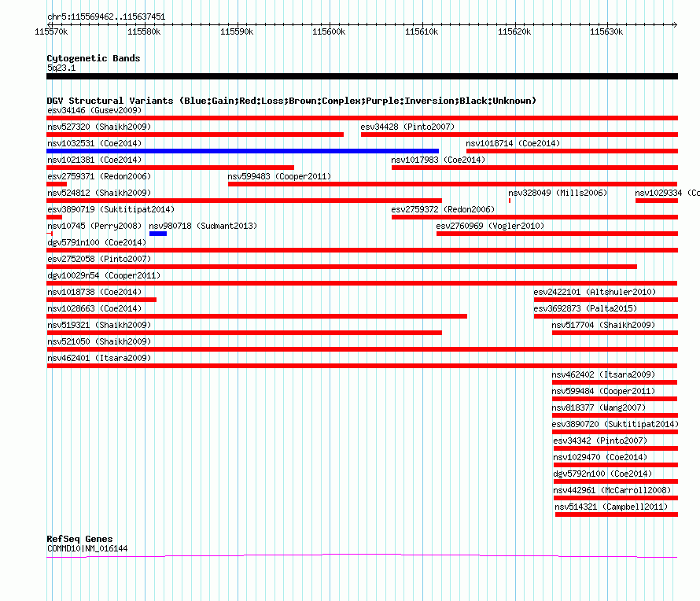This screenshot has height=601, width=700.
Task: Select nsv599483 (Cooper2011) label
Action: pos(279,176)
